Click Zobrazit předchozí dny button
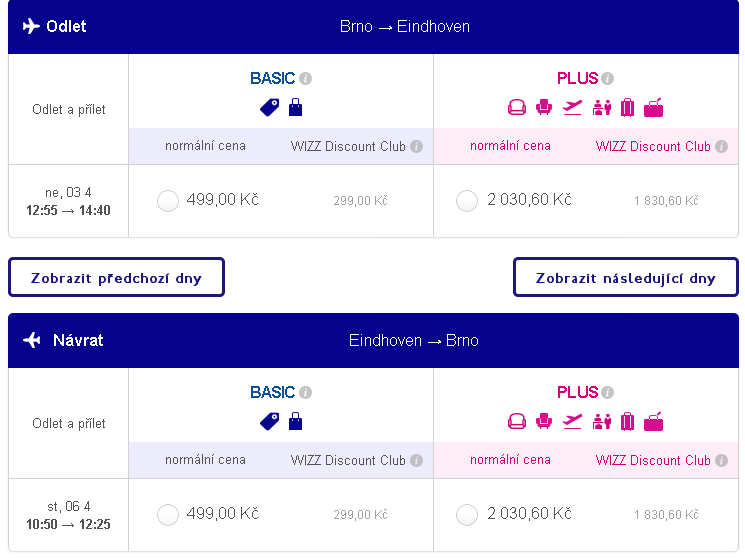The width and height of the screenshot is (745, 559). point(116,277)
